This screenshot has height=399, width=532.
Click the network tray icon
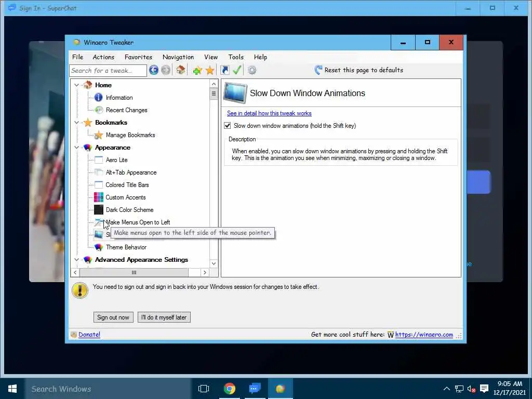point(459,389)
